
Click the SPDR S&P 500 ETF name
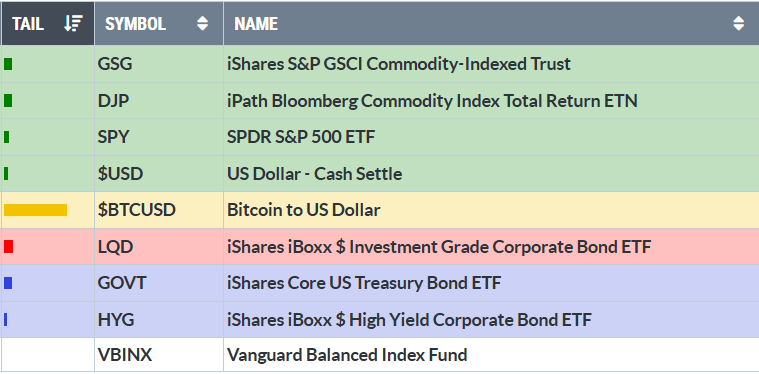coord(301,137)
